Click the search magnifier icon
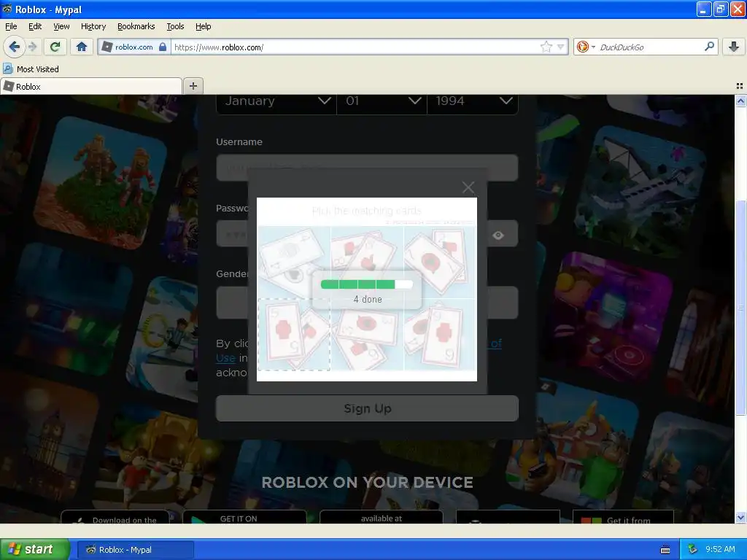 [x=709, y=46]
